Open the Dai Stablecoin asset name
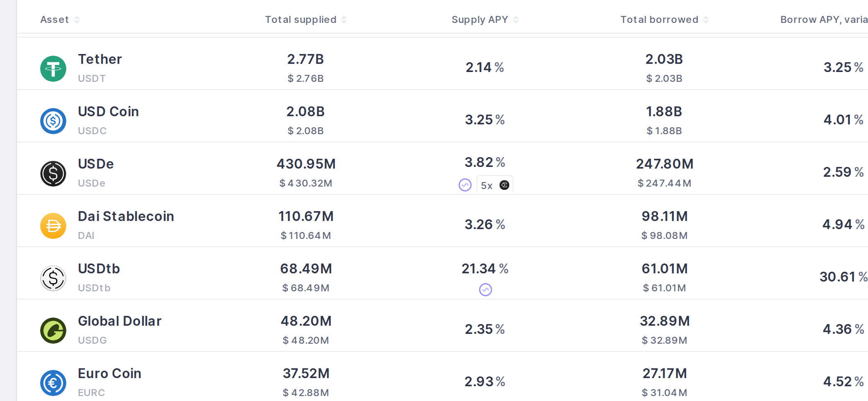 tap(126, 216)
